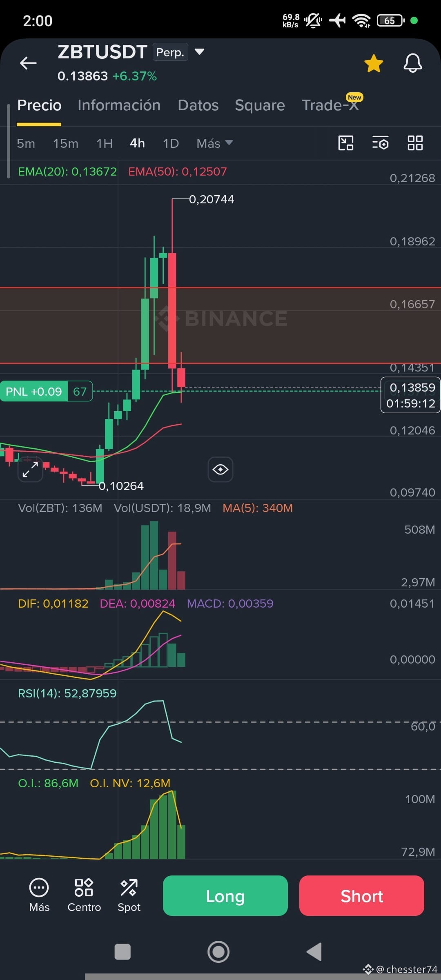Image resolution: width=441 pixels, height=980 pixels.
Task: Switch to the Square tab
Action: point(260,105)
